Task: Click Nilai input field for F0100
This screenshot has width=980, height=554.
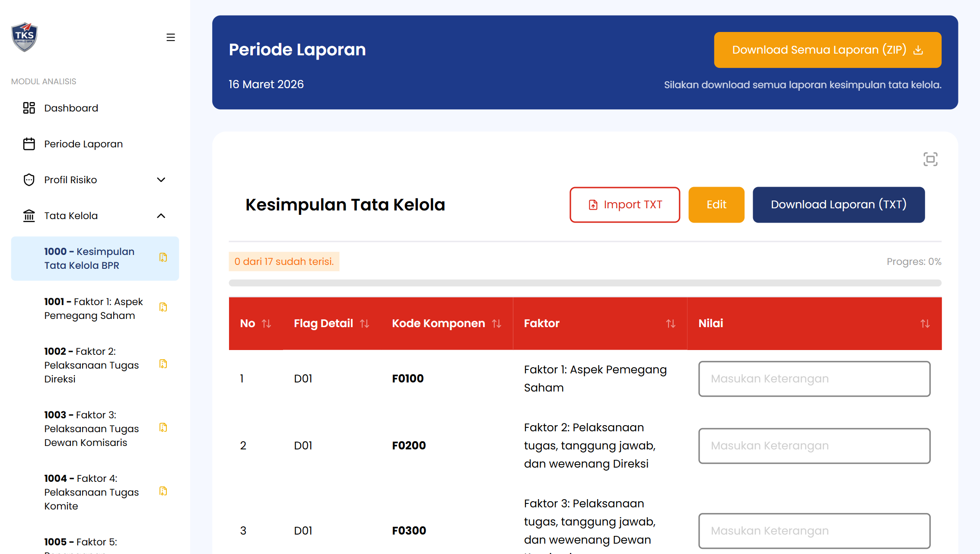Action: coord(814,379)
